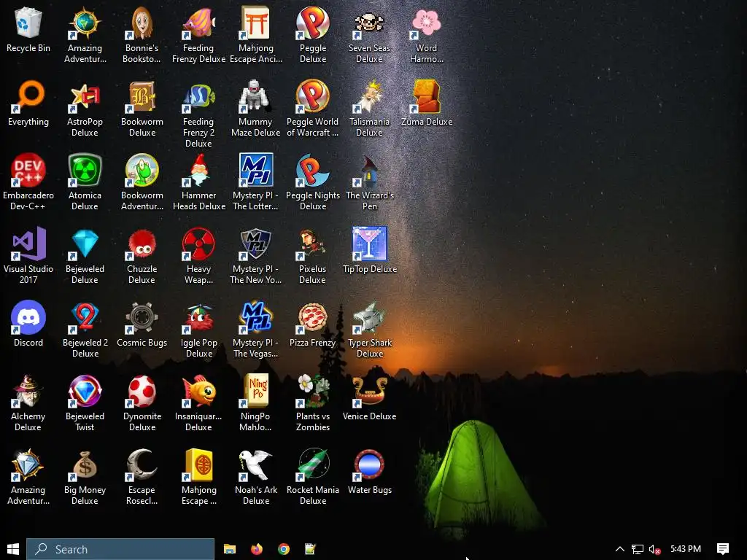
Task: Click Bejeweled Twist icon
Action: tap(85, 391)
